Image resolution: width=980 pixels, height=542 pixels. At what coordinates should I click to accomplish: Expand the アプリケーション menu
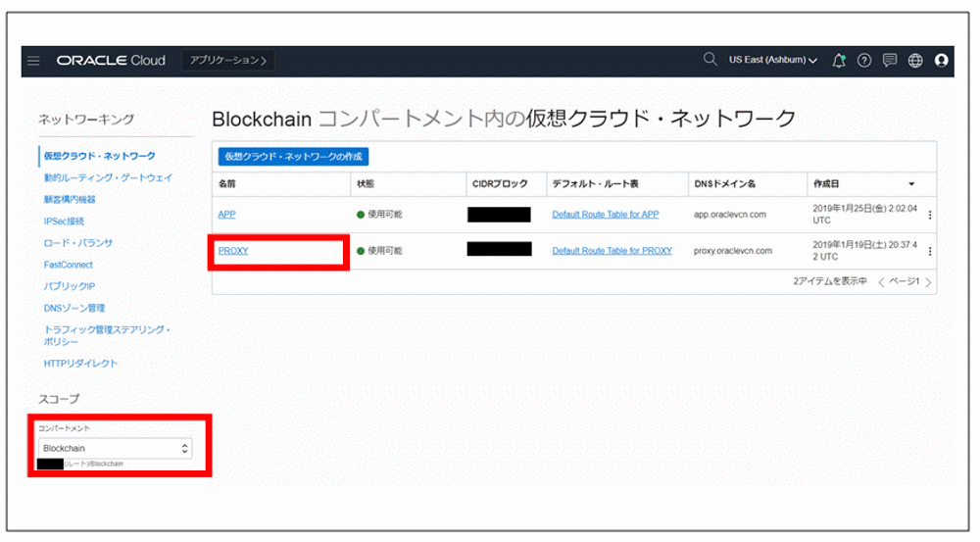pos(228,61)
